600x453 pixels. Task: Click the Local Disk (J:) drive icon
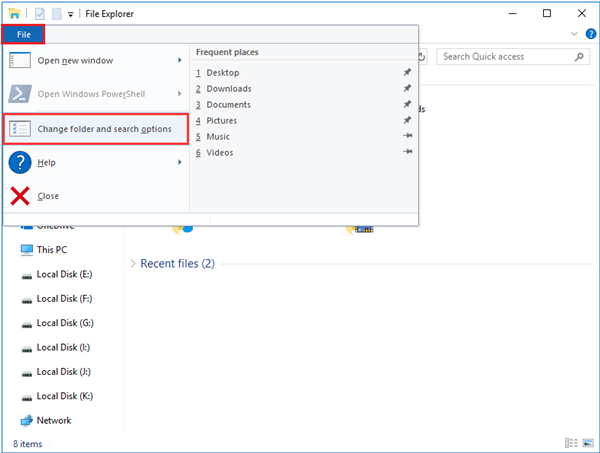[26, 373]
